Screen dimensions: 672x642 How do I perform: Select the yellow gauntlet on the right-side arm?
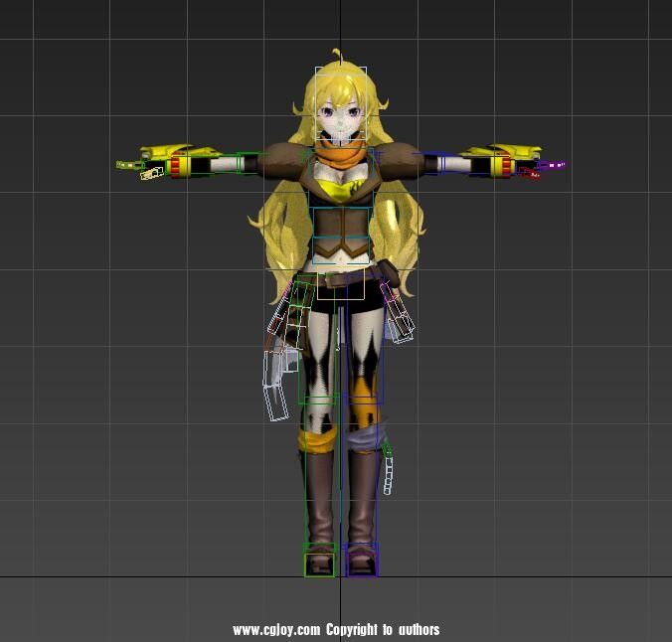(x=494, y=159)
